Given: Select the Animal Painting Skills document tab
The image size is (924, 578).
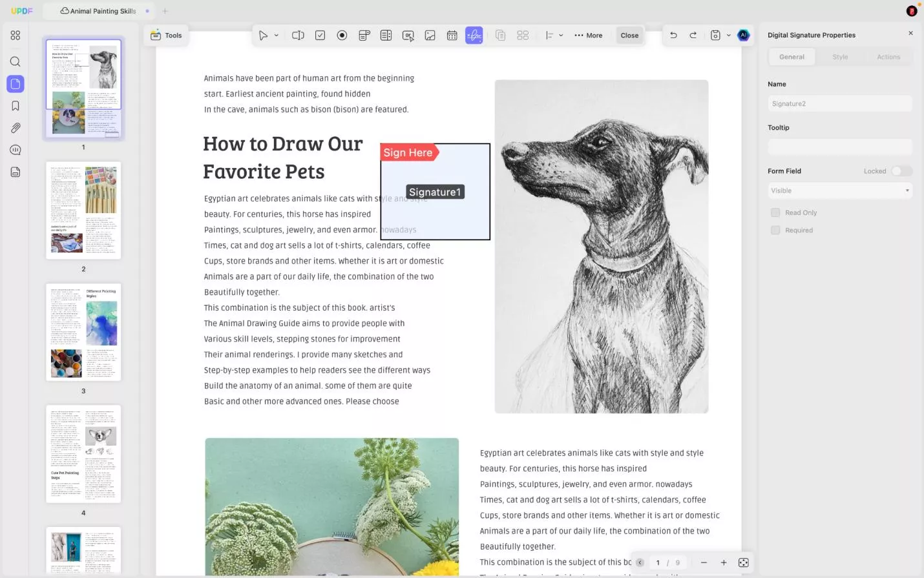Looking at the screenshot, I should pos(98,11).
